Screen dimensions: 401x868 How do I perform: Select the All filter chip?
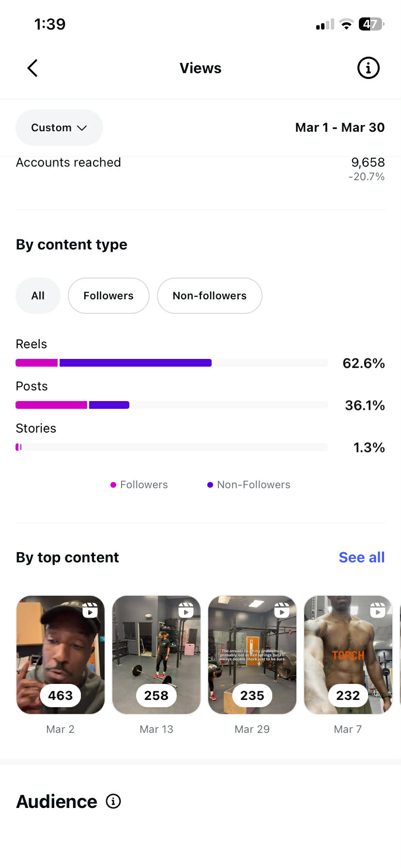coord(38,295)
